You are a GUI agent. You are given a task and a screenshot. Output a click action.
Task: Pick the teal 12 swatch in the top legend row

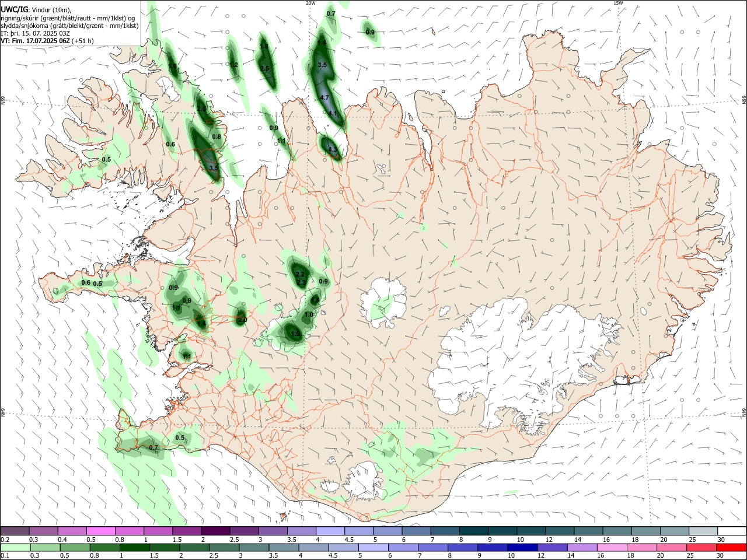(558, 531)
